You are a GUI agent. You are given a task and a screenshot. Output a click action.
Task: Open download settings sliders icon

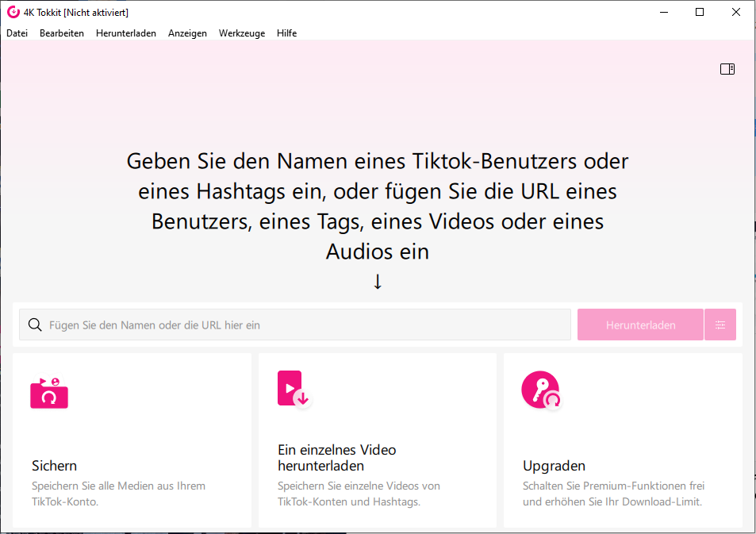tap(720, 325)
